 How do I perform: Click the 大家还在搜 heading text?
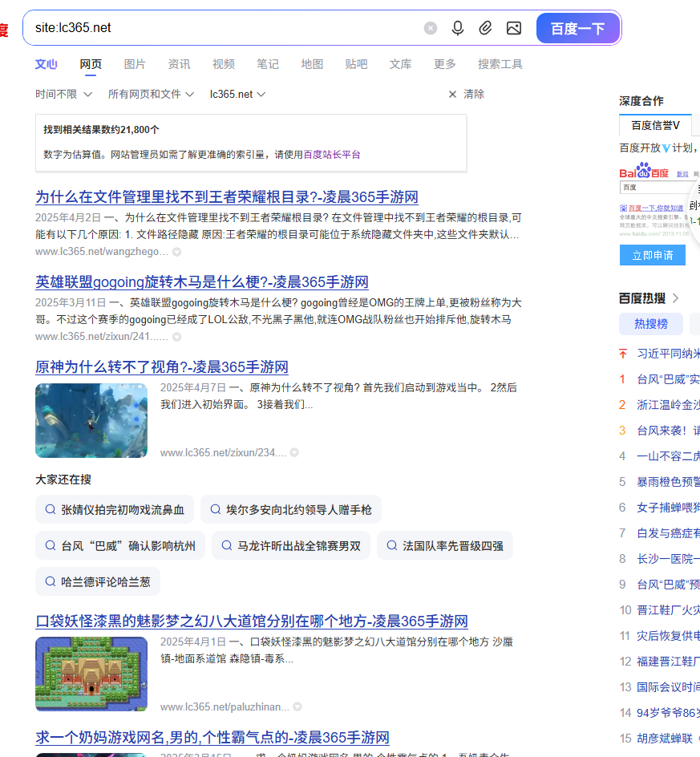point(63,480)
